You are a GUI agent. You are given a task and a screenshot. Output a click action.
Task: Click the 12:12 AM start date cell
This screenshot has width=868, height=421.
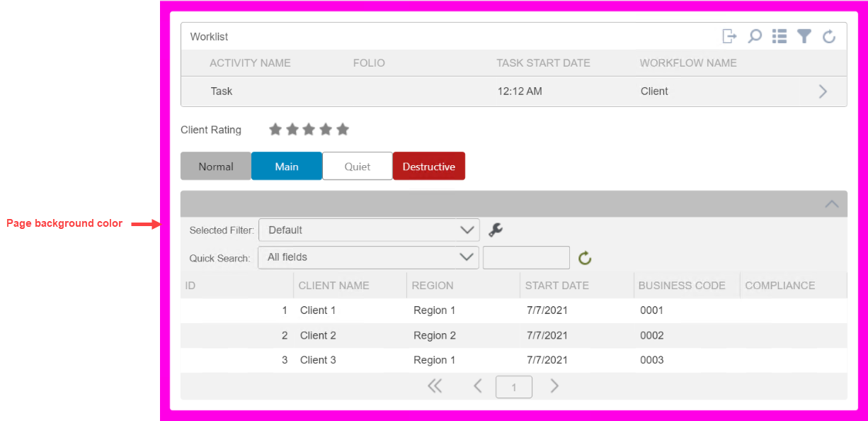519,91
